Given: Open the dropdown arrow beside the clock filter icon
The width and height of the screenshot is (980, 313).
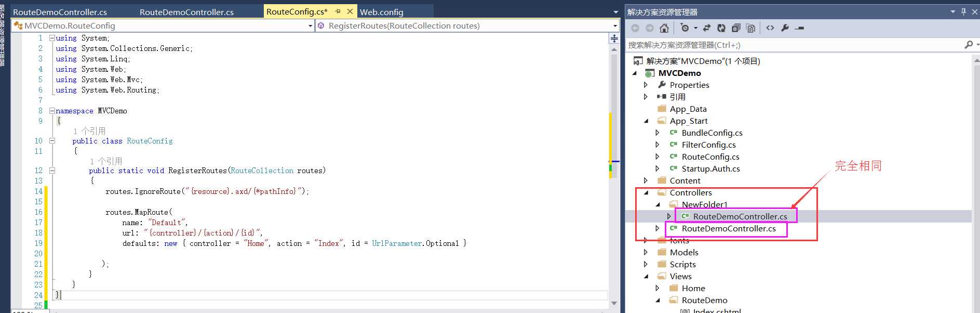Looking at the screenshot, I should click(x=695, y=28).
